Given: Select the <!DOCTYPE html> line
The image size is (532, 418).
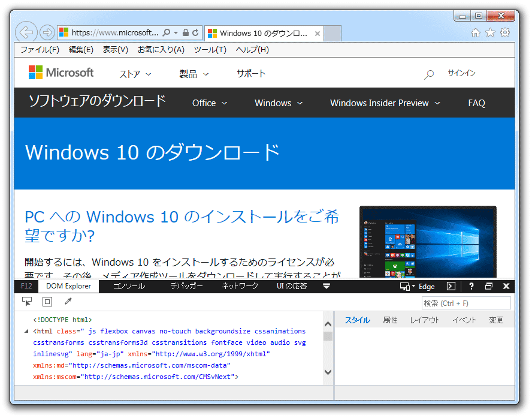Looking at the screenshot, I should coord(62,320).
